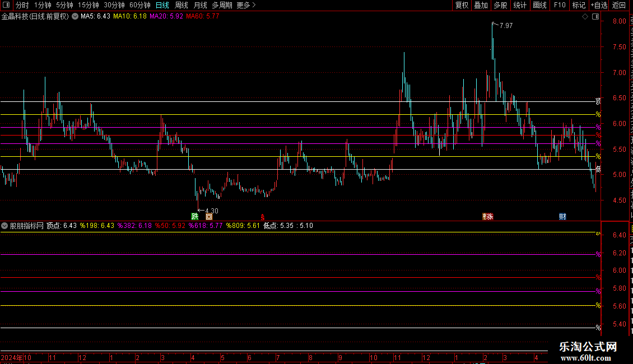The image size is (633, 364).
Task: Click the MA60: 5.77 label
Action: [203, 16]
